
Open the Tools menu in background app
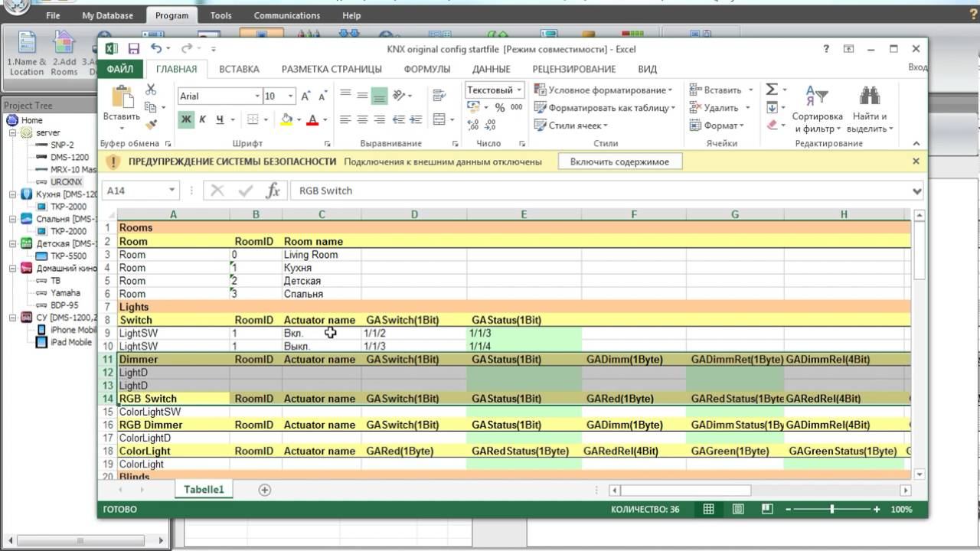(x=220, y=15)
